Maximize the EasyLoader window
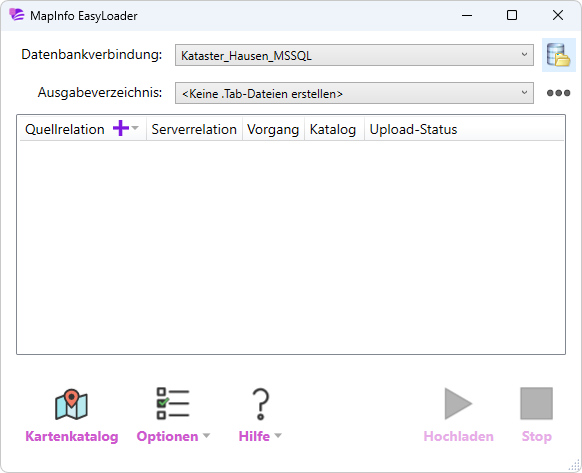 512,15
